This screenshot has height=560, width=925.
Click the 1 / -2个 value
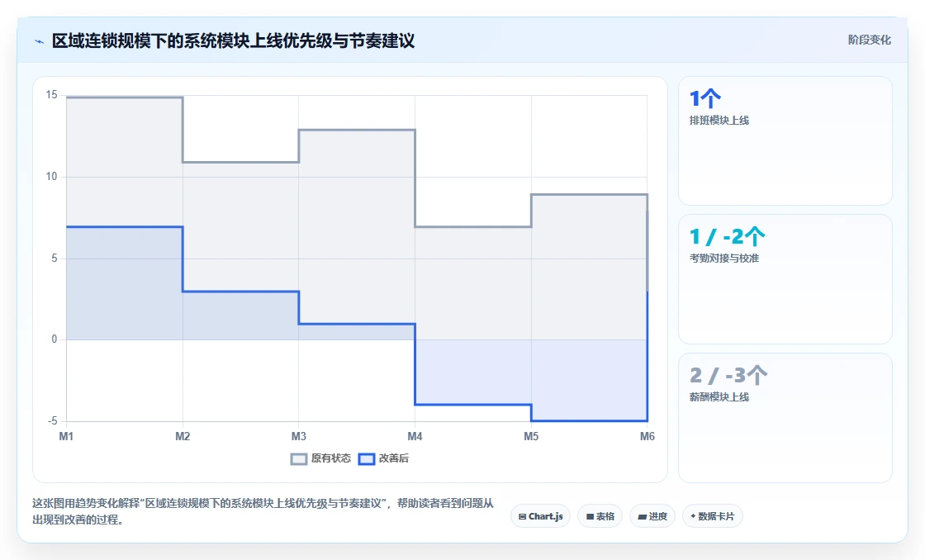(x=727, y=236)
